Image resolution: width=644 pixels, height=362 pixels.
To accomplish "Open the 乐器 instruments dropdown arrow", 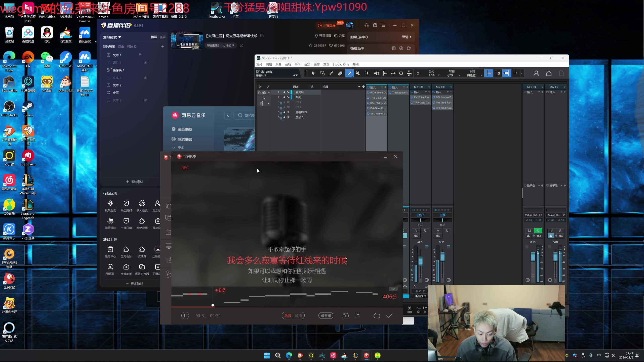I will (359, 87).
